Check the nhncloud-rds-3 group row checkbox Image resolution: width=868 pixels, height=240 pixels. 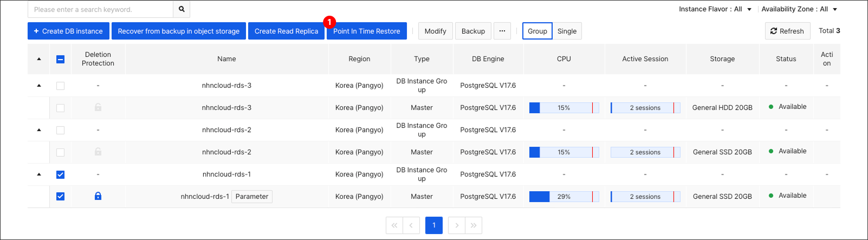60,86
